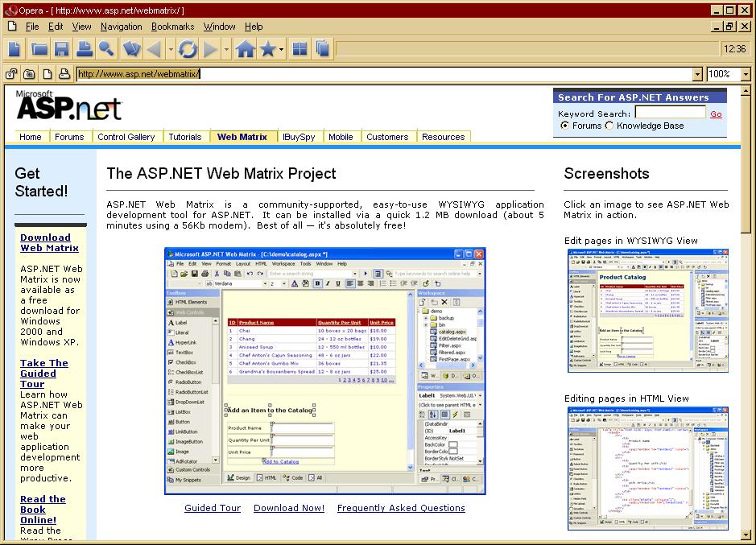Screen dimensions: 756x545
Task: Click the Opera logo in title bar
Action: 10,10
